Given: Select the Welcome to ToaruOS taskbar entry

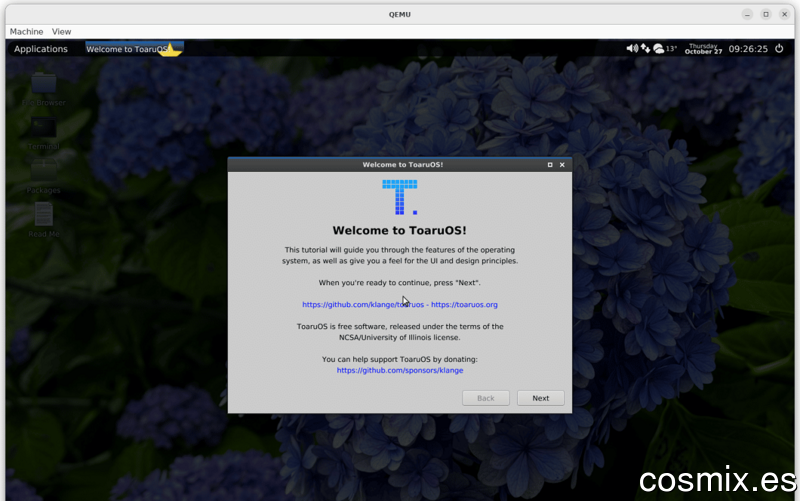Looking at the screenshot, I should tap(134, 49).
